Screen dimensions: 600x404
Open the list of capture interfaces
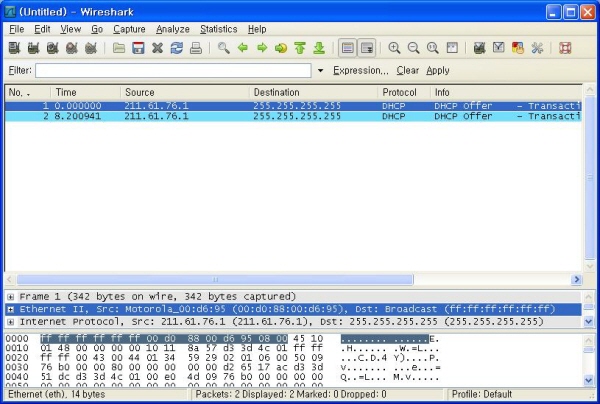(x=14, y=48)
